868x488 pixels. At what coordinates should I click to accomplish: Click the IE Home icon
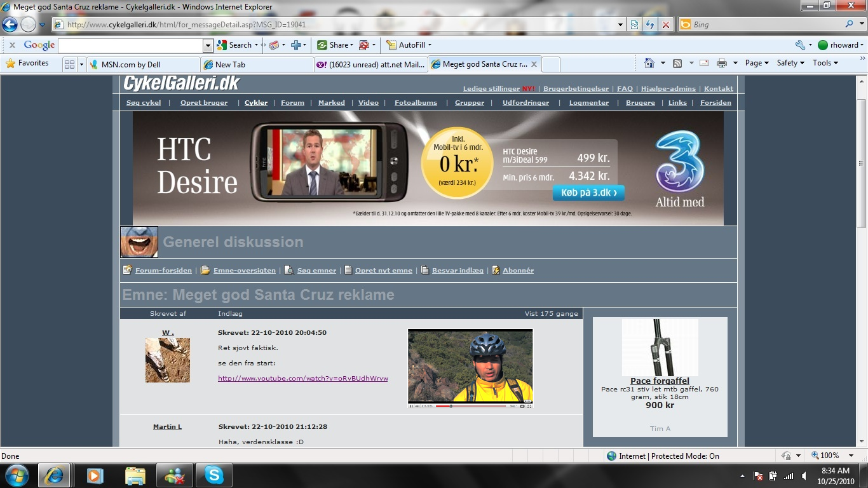[649, 63]
